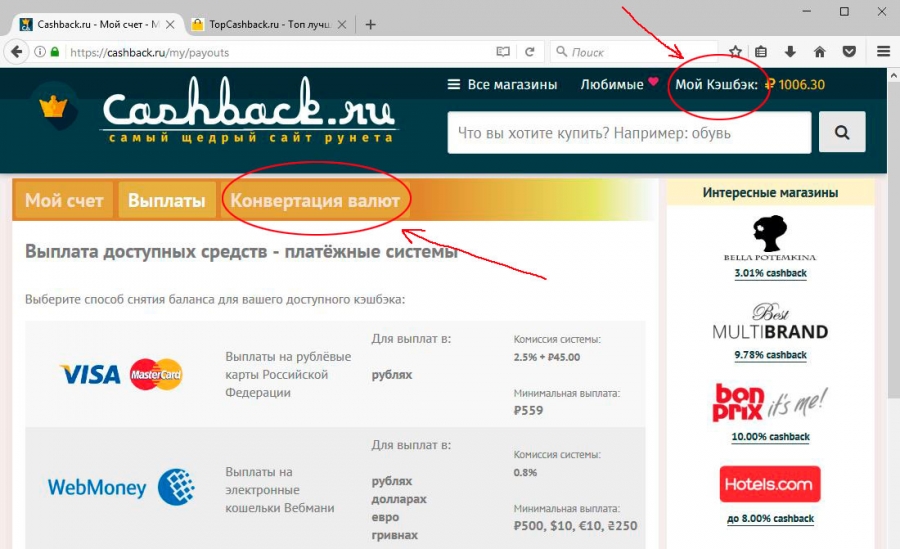This screenshot has width=900, height=549.
Task: Click the 0.8% commission value
Action: tap(525, 473)
